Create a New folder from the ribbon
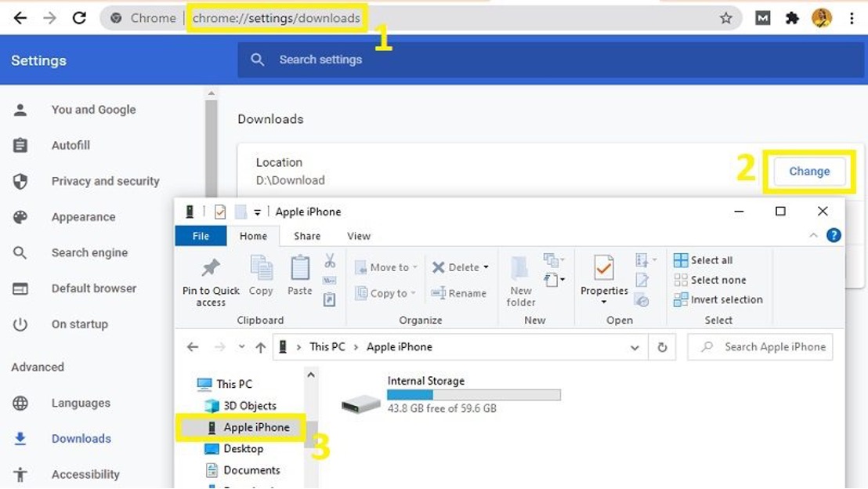The width and height of the screenshot is (868, 489). 521,281
